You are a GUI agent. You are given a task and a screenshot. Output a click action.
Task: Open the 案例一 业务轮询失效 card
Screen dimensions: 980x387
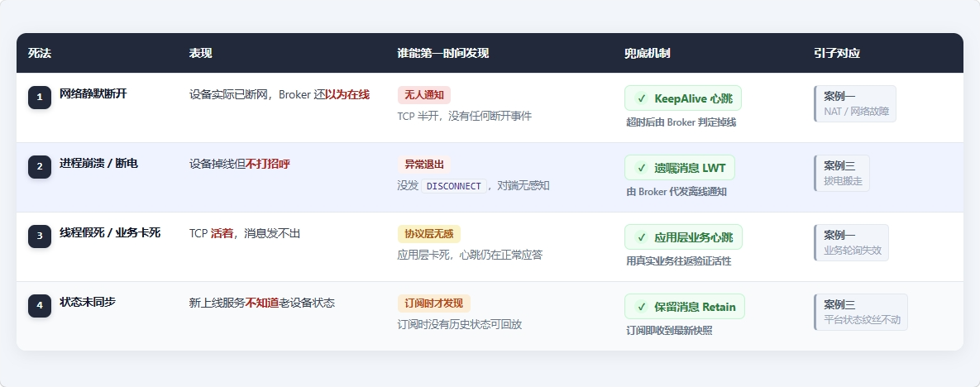851,242
